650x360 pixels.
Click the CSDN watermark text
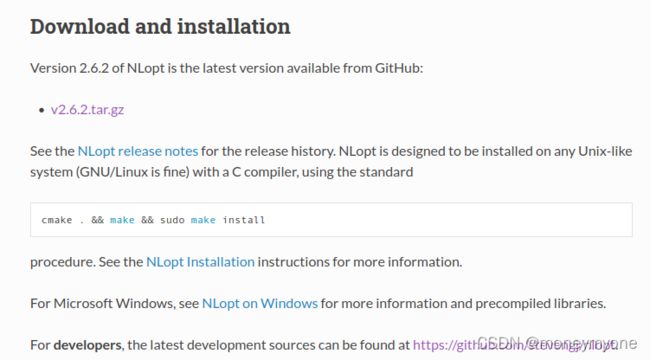coord(557,343)
